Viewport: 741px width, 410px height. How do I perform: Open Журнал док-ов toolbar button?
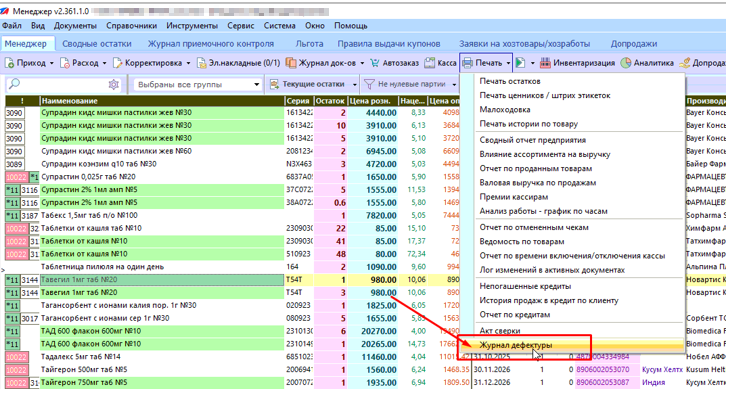[321, 63]
